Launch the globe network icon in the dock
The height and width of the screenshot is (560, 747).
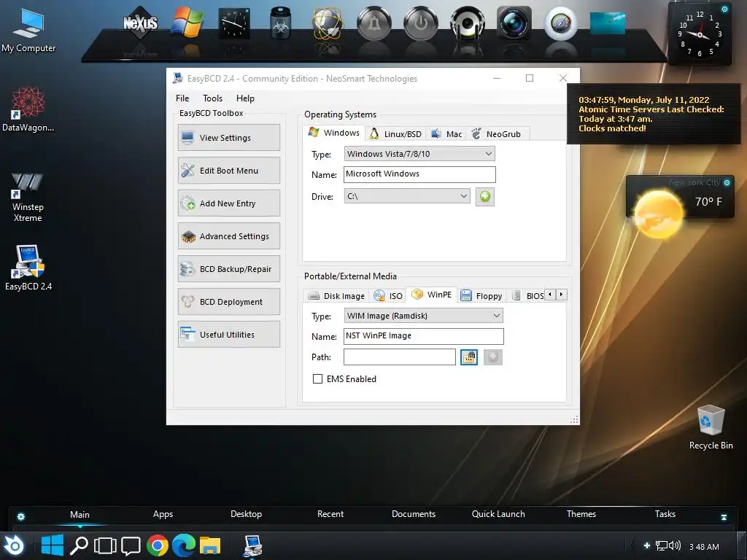click(327, 23)
